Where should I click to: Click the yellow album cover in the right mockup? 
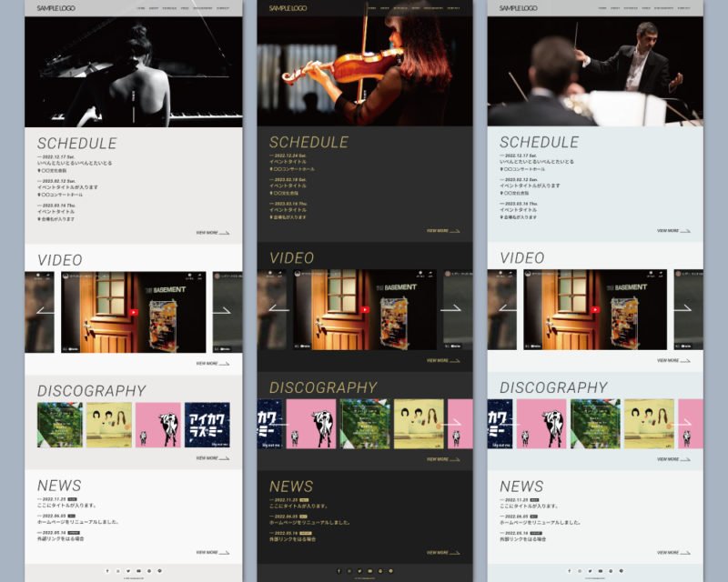[x=649, y=424]
